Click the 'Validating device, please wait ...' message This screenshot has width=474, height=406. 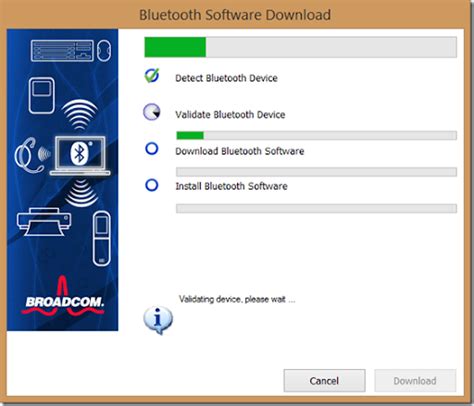(237, 299)
